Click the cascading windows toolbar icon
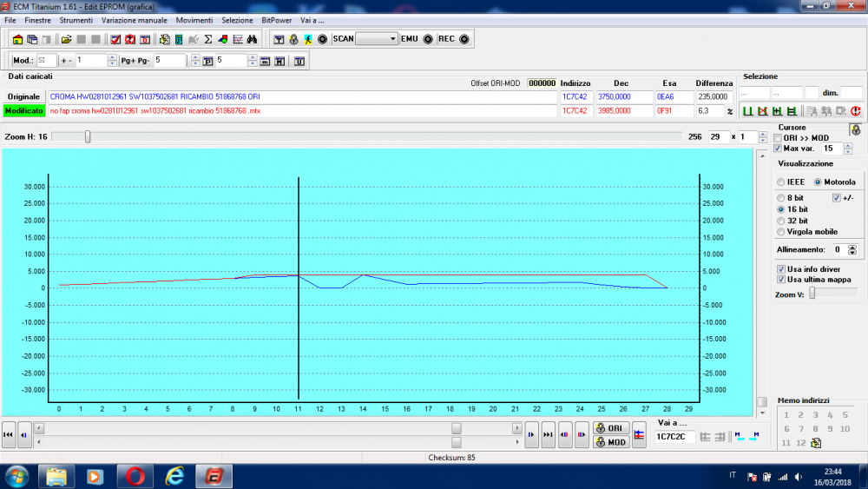This screenshot has height=489, width=868. (32, 39)
